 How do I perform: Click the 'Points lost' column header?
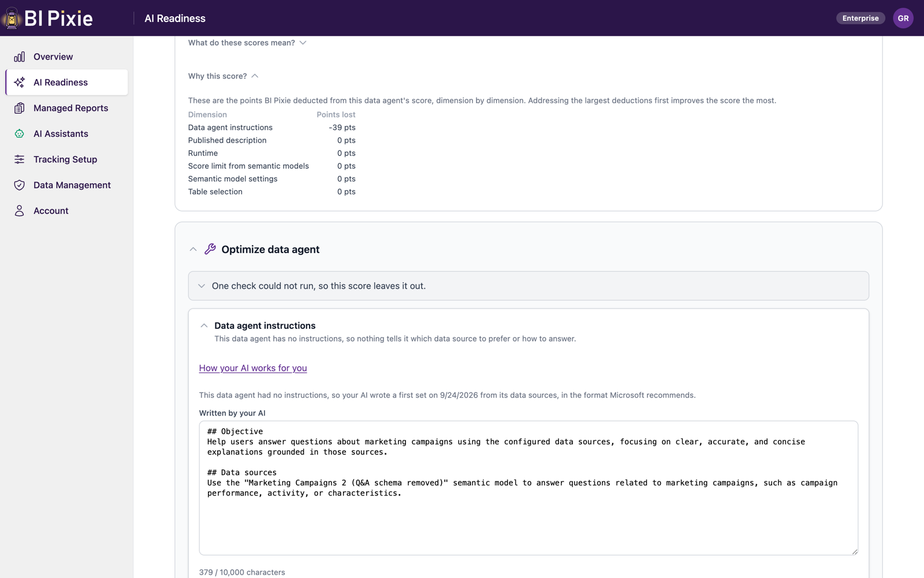[x=336, y=114]
